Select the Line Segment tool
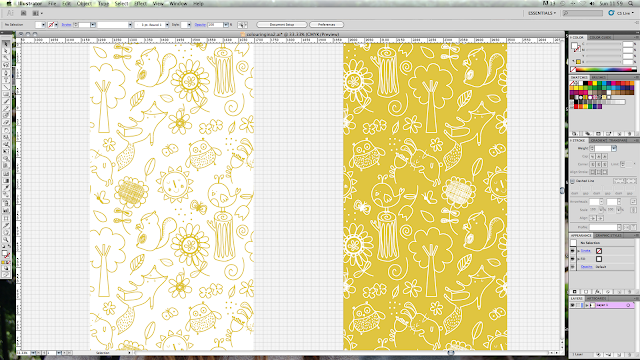640x360 pixels. (6, 87)
